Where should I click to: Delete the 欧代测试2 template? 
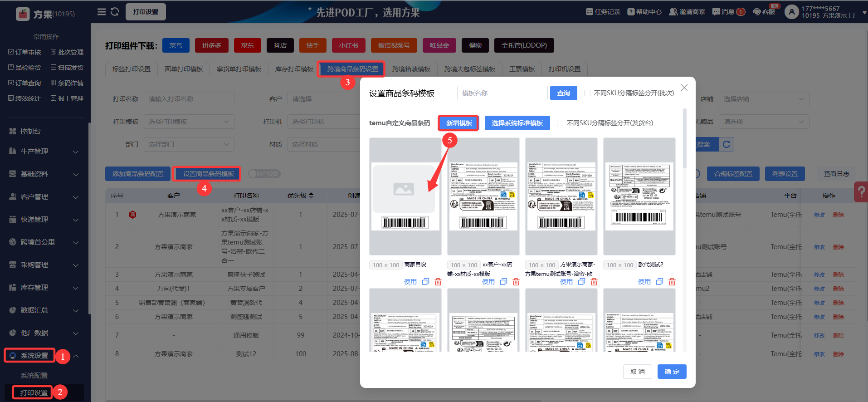pos(672,282)
